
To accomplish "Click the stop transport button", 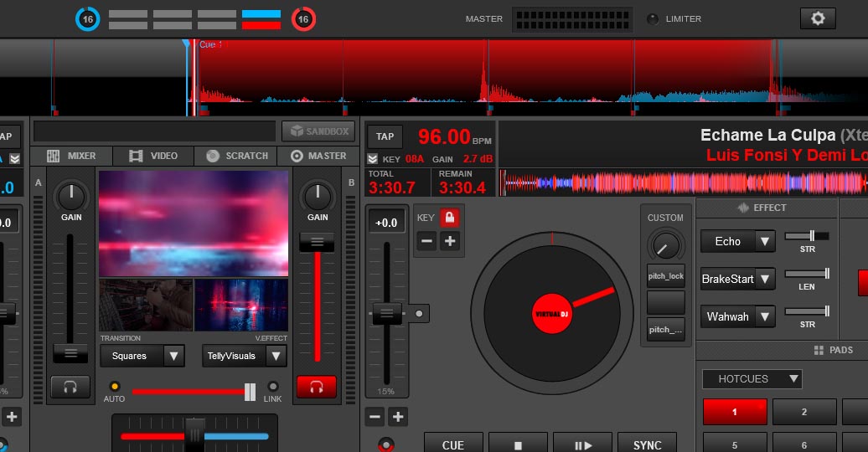I will pos(518,444).
